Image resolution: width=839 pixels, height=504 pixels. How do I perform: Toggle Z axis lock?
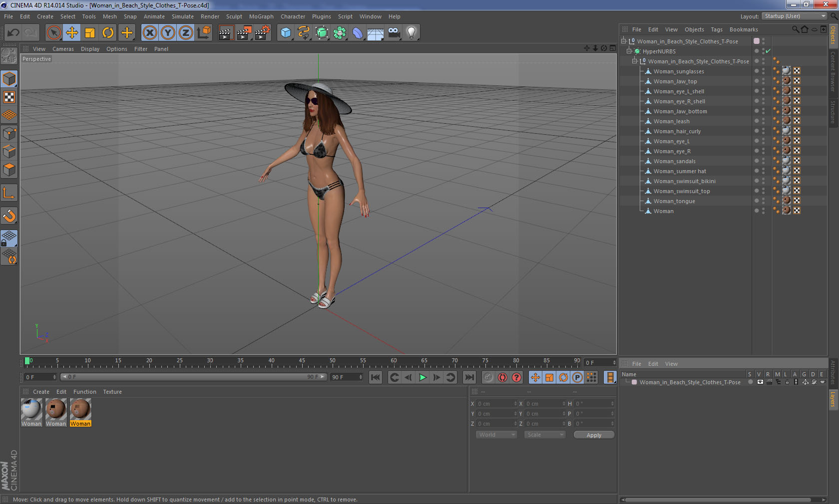pos(186,33)
